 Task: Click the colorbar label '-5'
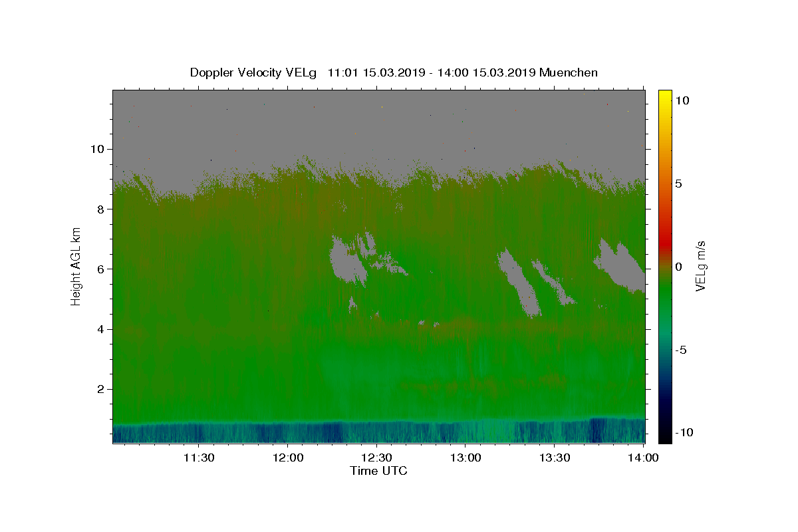pyautogui.click(x=680, y=350)
